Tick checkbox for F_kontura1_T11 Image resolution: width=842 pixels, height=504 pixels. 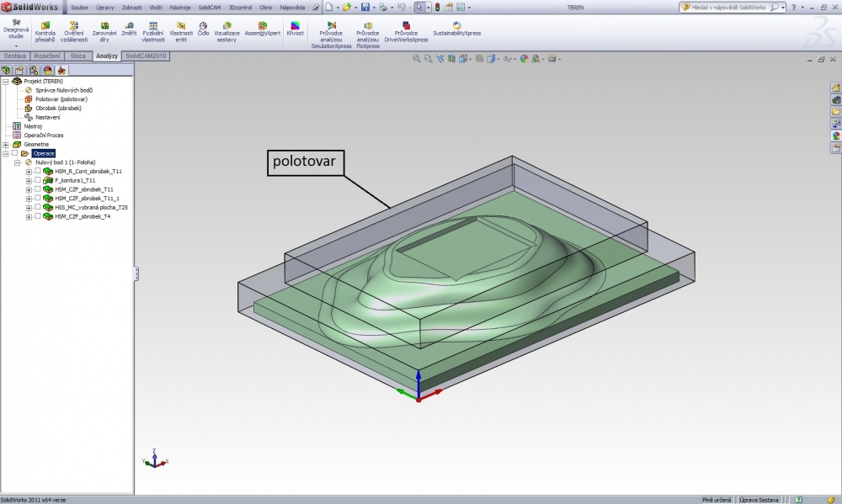coord(38,180)
